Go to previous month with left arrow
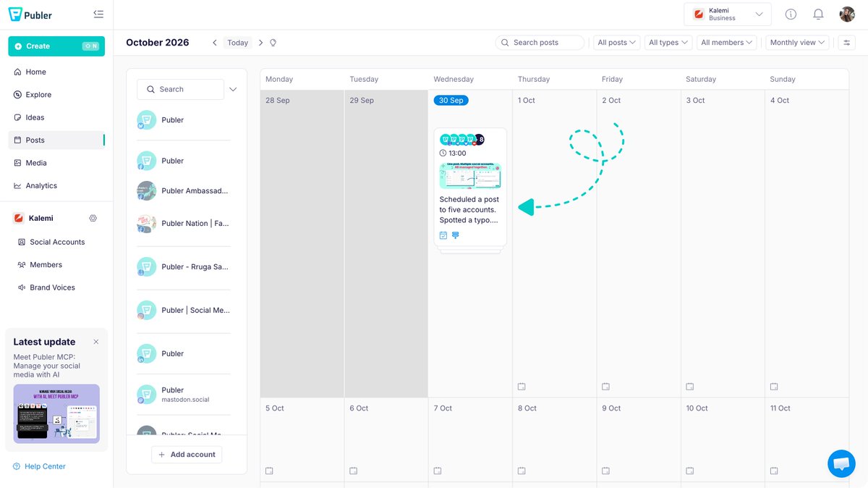Viewport: 868px width, 488px height. tap(215, 43)
